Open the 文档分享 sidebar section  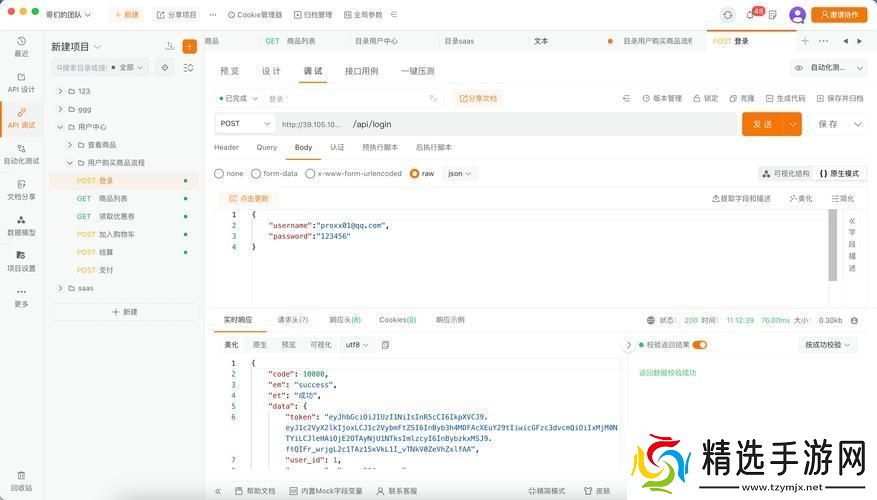tap(21, 190)
